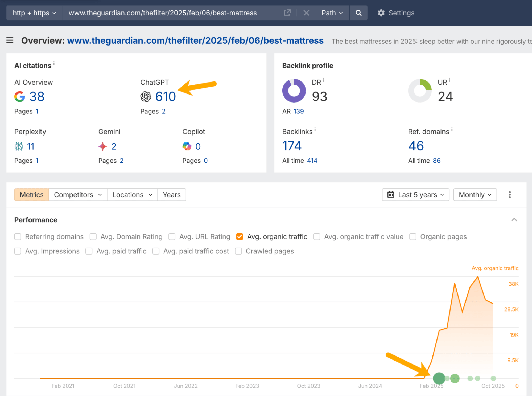The width and height of the screenshot is (532, 397).
Task: Open Last 5 years date dropdown
Action: tap(415, 195)
